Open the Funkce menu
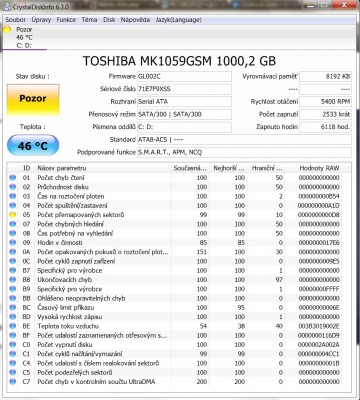Viewport: 360px width, 400px height. coord(66,20)
